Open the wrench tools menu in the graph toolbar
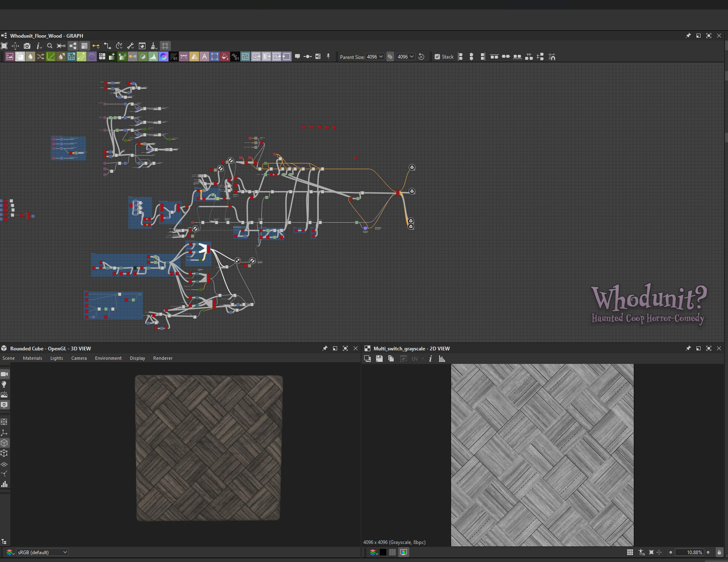This screenshot has height=562, width=728. 131,46
